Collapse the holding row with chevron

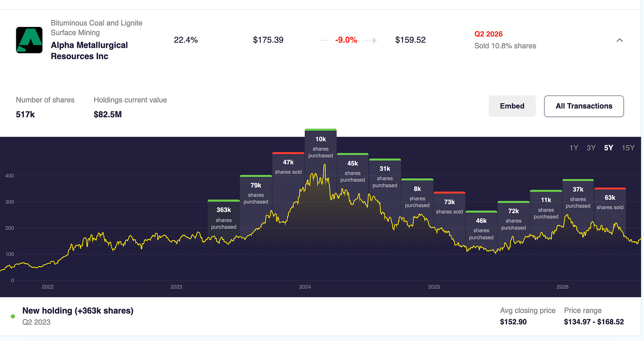pos(620,40)
